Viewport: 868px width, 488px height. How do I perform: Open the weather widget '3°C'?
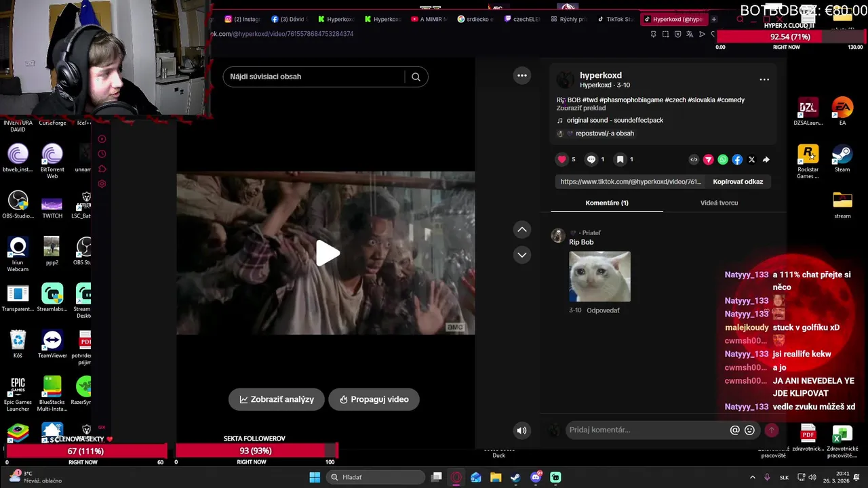(35, 477)
